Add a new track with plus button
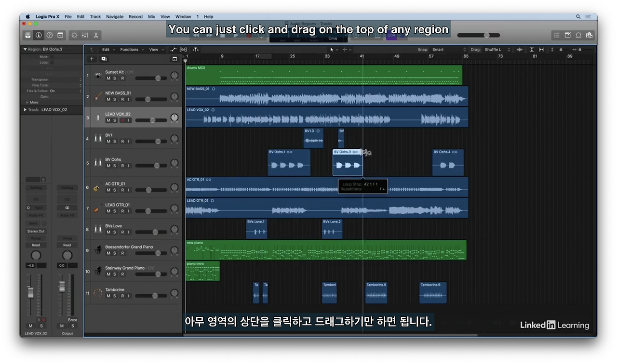Image resolution: width=617 pixels, height=364 pixels. coord(92,59)
